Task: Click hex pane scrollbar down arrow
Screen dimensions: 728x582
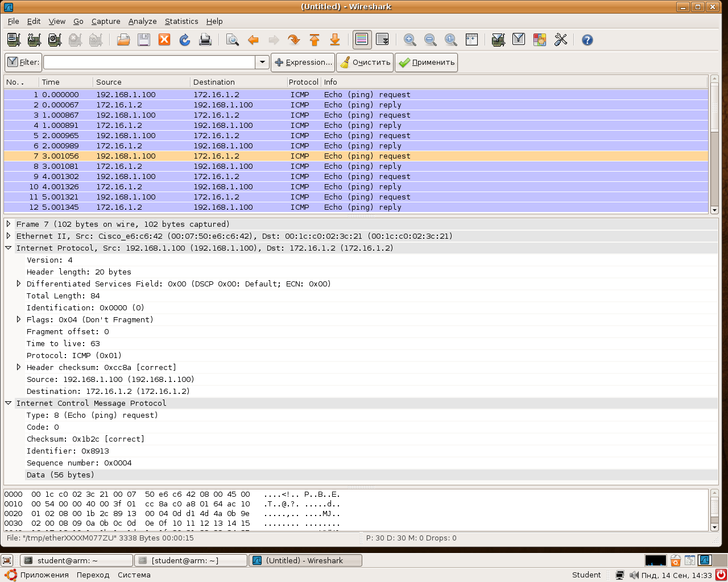Action: [x=715, y=527]
